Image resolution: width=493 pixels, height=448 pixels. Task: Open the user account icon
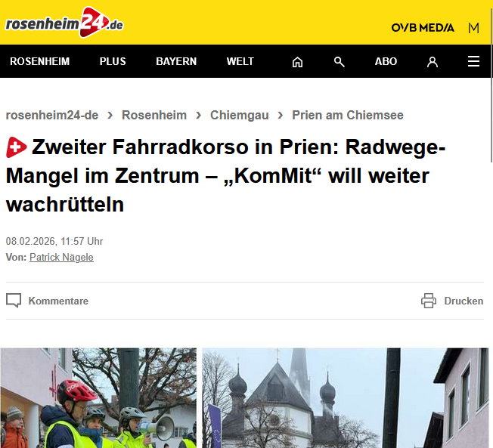[x=433, y=62]
